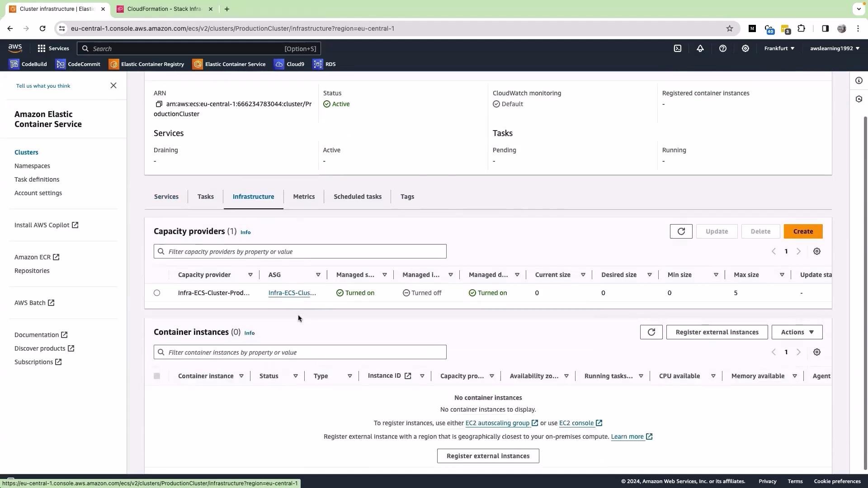Open a new browser tab
Screen dimensions: 868x488
(226, 9)
